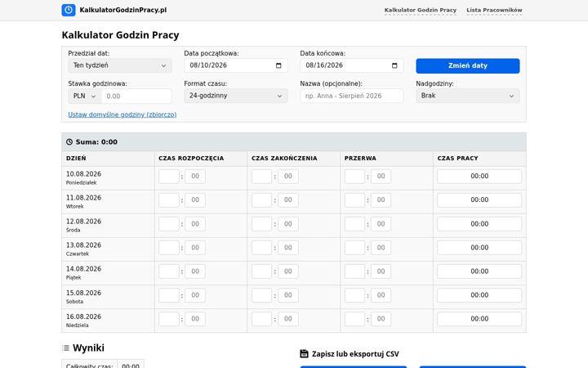This screenshot has width=588, height=368.
Task: Click start hour field for 10.08.2026
Action: click(169, 177)
